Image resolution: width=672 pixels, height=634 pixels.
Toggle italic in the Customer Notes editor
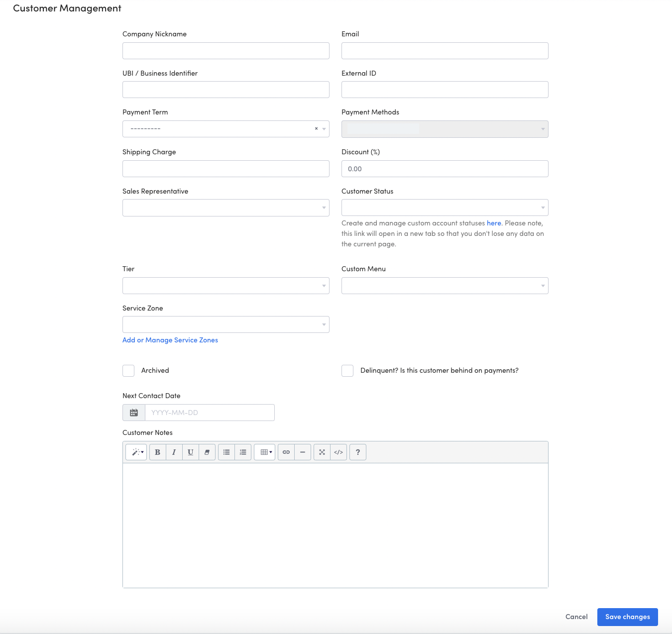pyautogui.click(x=174, y=452)
